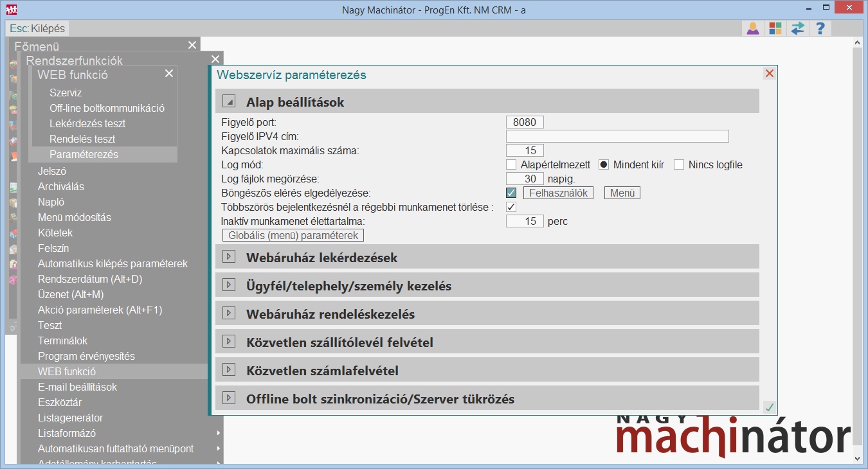Select Üzenet (Alt+M) menu item
Screen dimensions: 868x469
point(71,294)
